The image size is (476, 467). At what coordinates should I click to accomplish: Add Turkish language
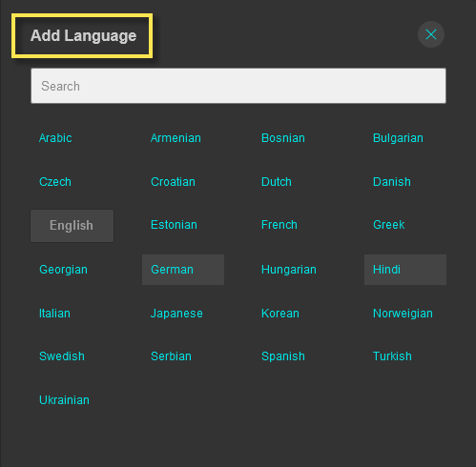pos(392,356)
